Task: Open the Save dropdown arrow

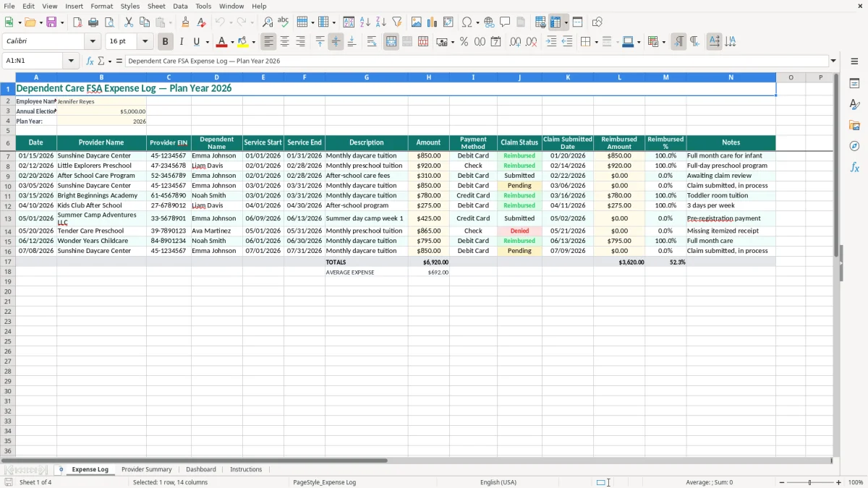Action: [62, 22]
